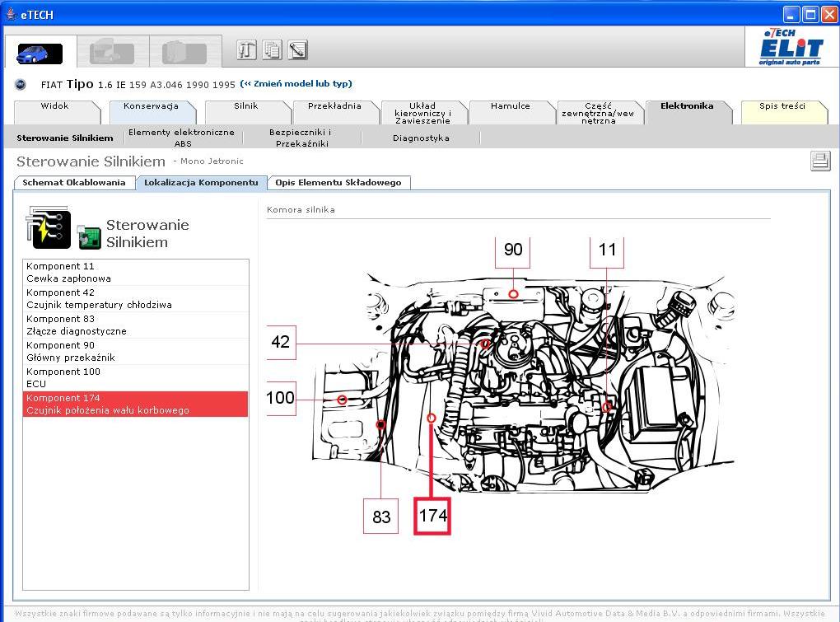The height and width of the screenshot is (622, 840).
Task: Select Elementy elektroniczne ABS submenu item
Action: click(182, 138)
